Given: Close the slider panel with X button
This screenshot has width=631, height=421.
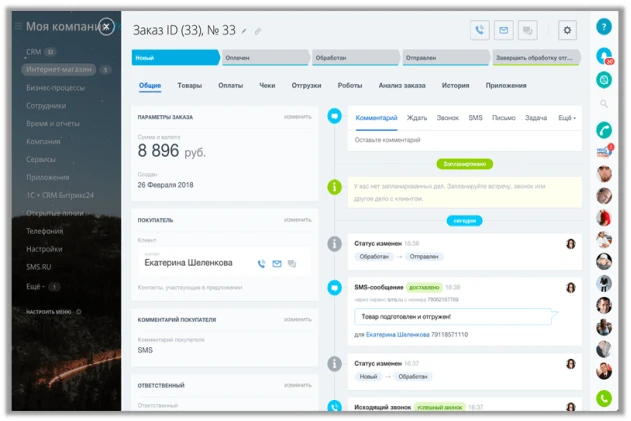Looking at the screenshot, I should pos(107,27).
